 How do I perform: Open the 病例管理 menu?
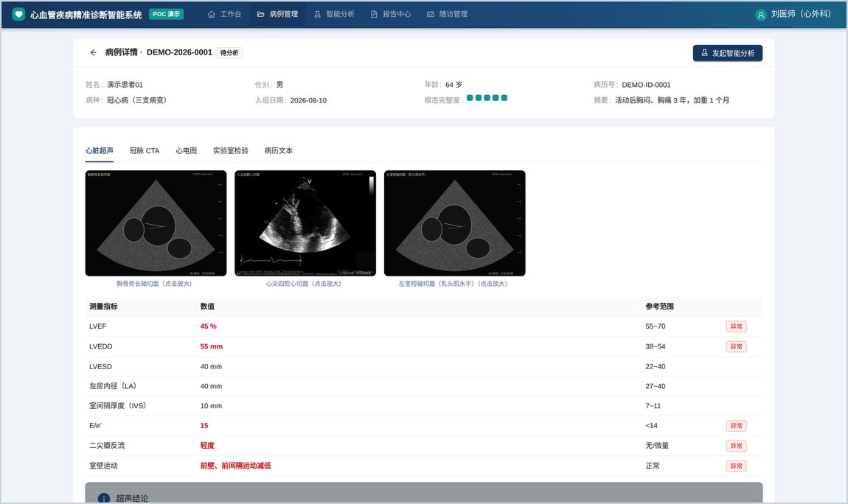click(x=277, y=14)
